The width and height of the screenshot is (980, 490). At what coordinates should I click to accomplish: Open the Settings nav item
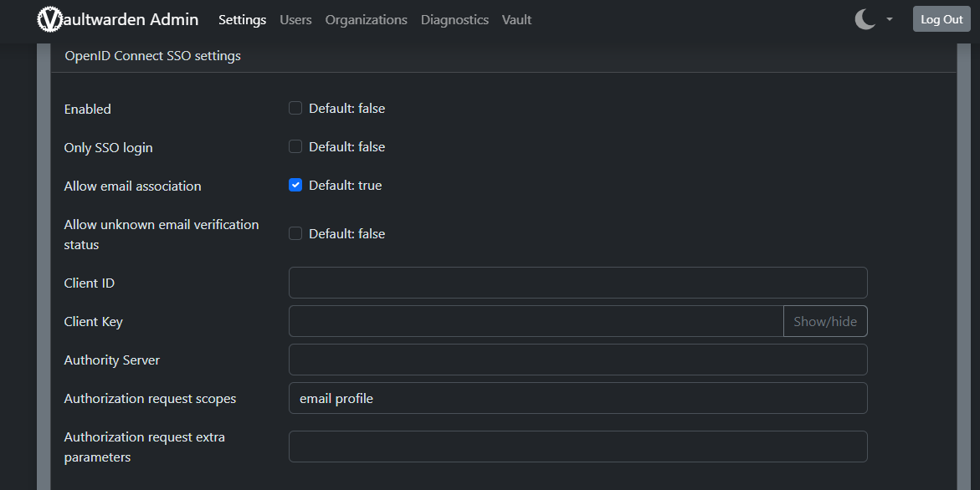(242, 19)
